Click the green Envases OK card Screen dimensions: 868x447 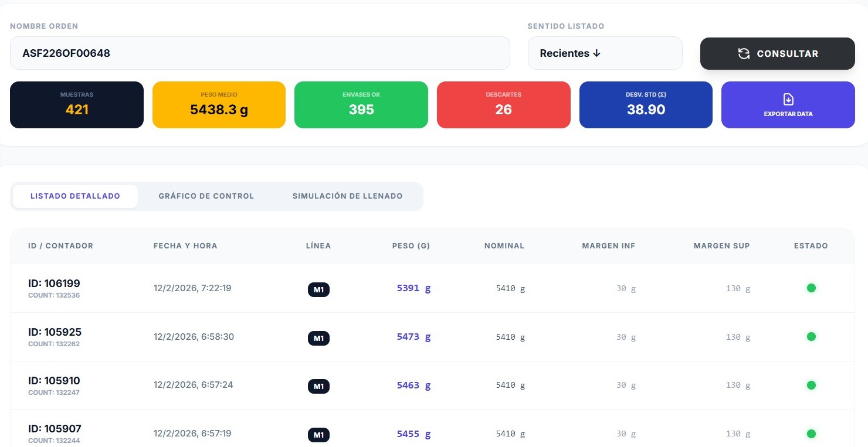click(361, 105)
